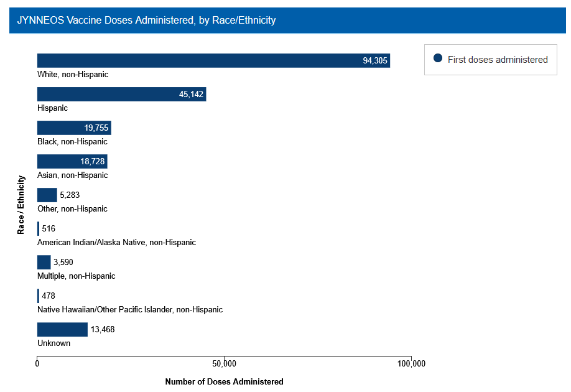
Task: Click the 'Black, non-Hispanic' category label
Action: [73, 142]
